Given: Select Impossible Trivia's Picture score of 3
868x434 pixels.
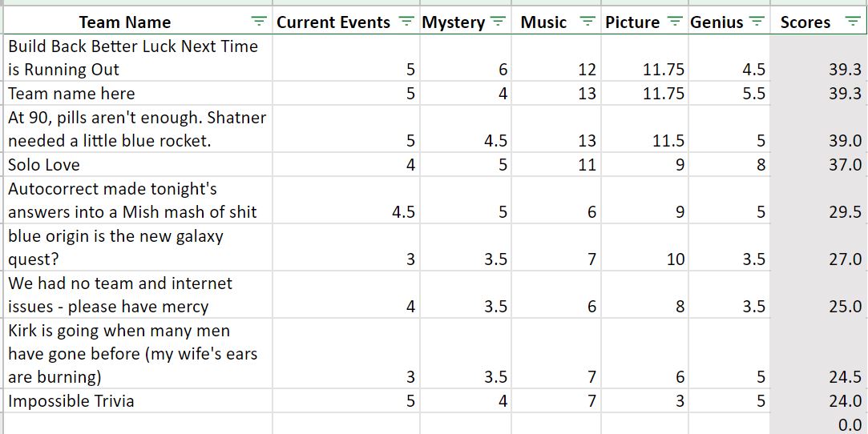Looking at the screenshot, I should [644, 400].
